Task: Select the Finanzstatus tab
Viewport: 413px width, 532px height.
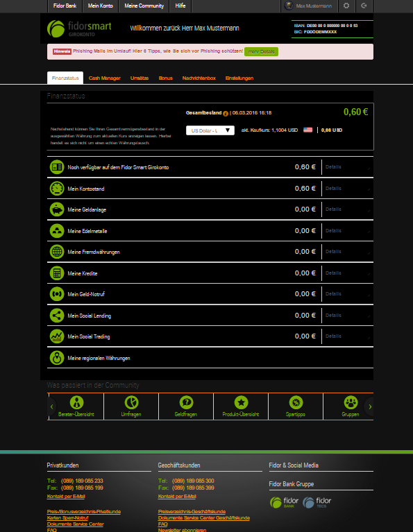Action: (x=65, y=78)
